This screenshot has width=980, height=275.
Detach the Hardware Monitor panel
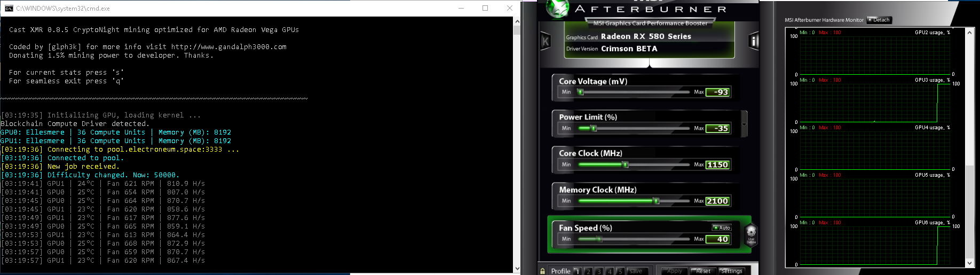coord(879,20)
